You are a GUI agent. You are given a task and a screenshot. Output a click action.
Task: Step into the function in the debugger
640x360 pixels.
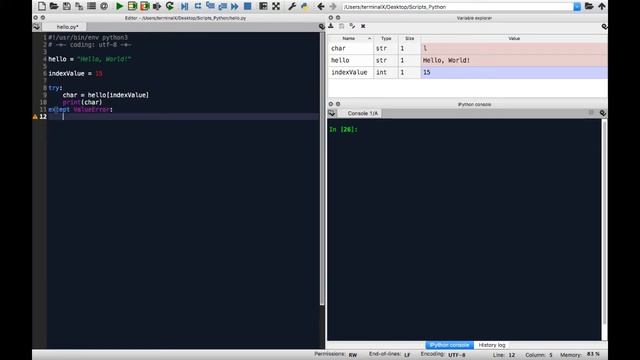tap(210, 6)
